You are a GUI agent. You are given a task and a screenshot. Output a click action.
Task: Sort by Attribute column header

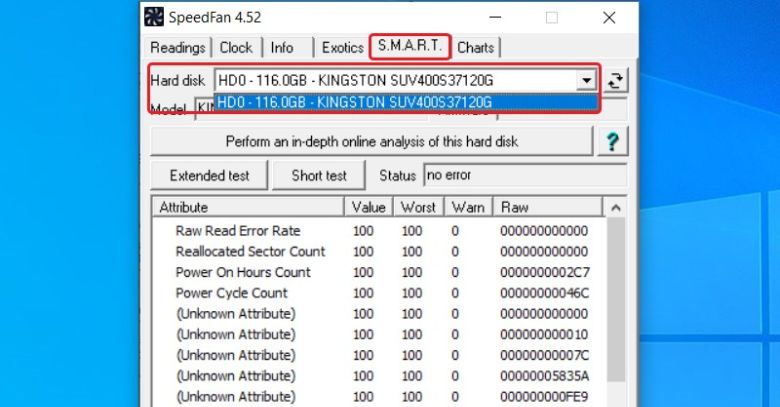[248, 207]
